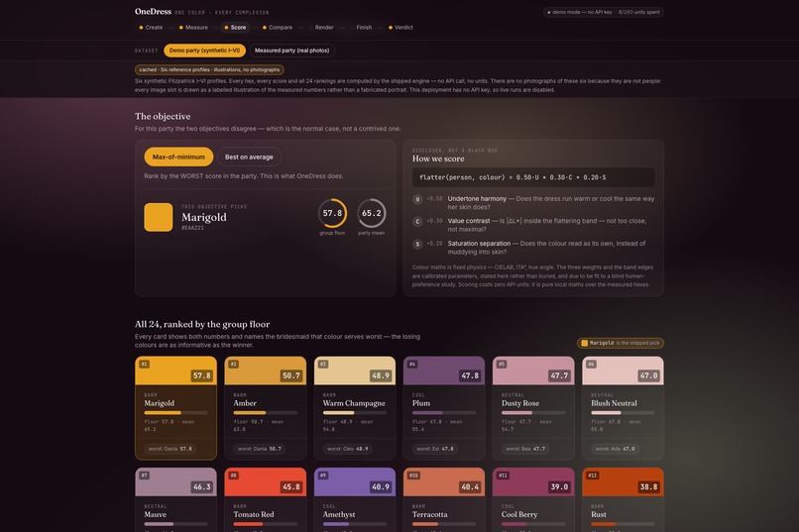
Task: Open the Create step
Action: (x=151, y=28)
